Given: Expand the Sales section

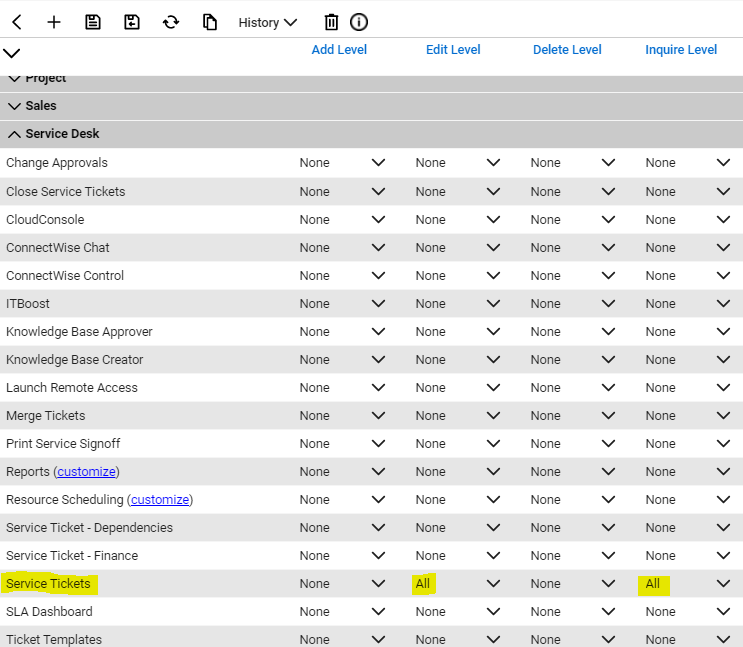Looking at the screenshot, I should point(15,106).
